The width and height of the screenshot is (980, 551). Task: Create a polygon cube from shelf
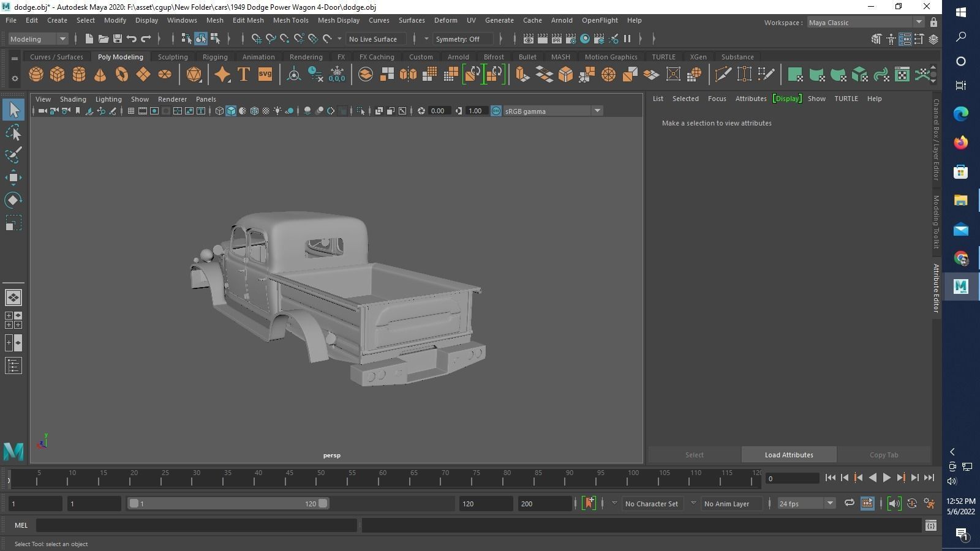58,75
